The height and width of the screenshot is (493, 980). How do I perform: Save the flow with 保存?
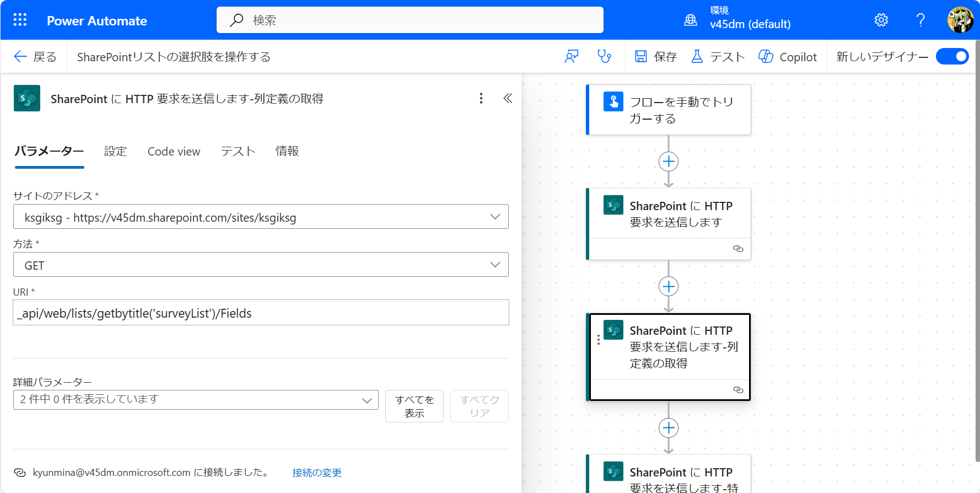tap(656, 57)
